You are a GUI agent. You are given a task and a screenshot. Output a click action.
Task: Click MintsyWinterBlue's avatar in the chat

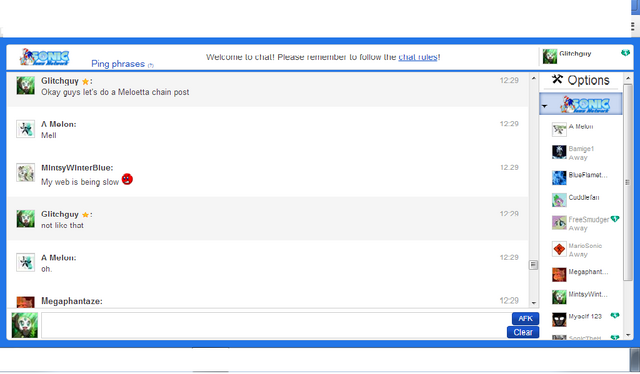coord(25,173)
